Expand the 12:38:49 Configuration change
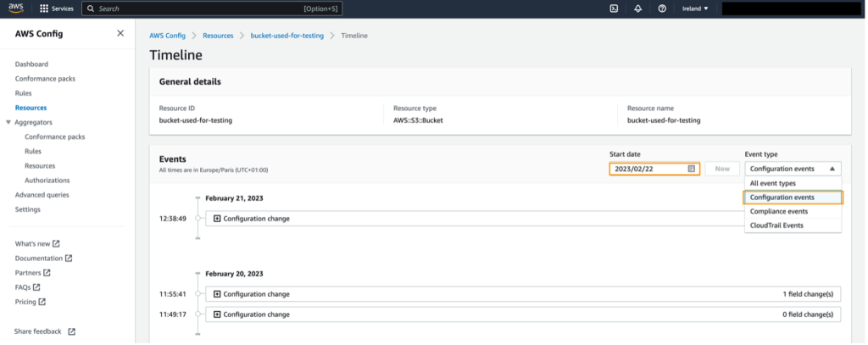 point(217,219)
